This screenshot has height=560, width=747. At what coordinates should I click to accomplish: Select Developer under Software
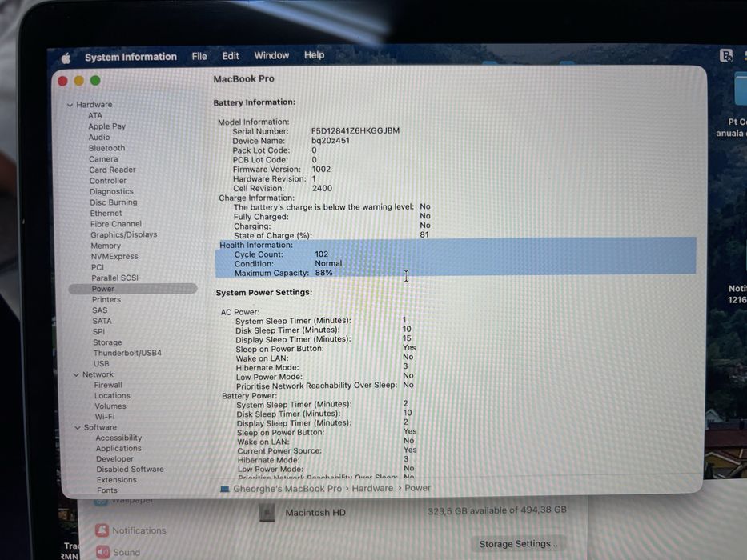[114, 459]
